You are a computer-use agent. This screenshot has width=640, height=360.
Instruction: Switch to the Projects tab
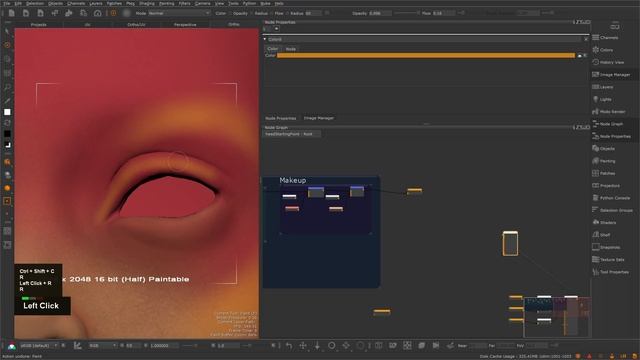tap(38, 24)
